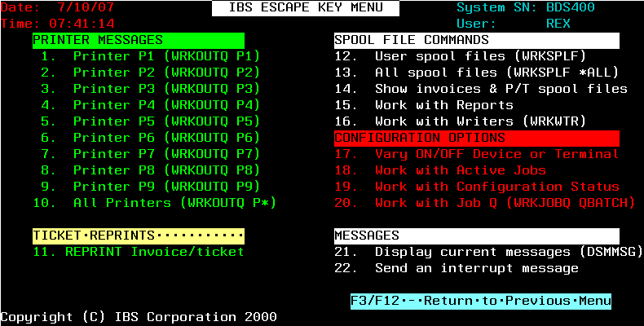Select Display current messages (DSMMSG)
644x326 pixels.
[489, 252]
